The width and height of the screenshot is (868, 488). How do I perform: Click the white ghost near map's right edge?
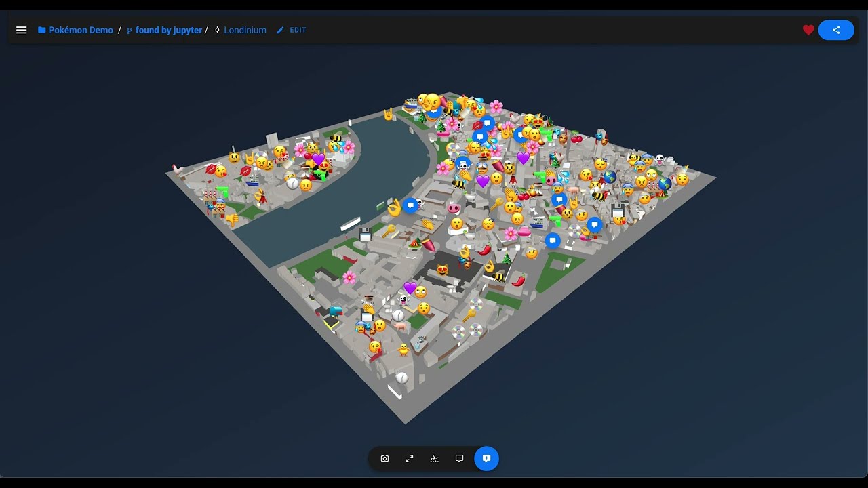point(659,160)
